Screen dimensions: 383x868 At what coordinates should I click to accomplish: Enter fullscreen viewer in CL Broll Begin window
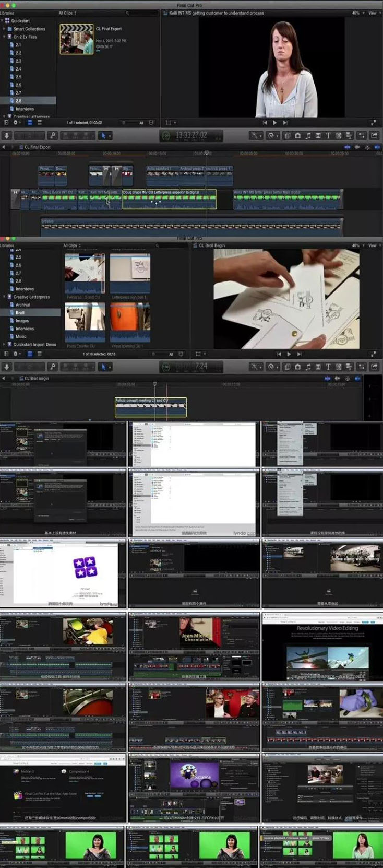[373, 354]
